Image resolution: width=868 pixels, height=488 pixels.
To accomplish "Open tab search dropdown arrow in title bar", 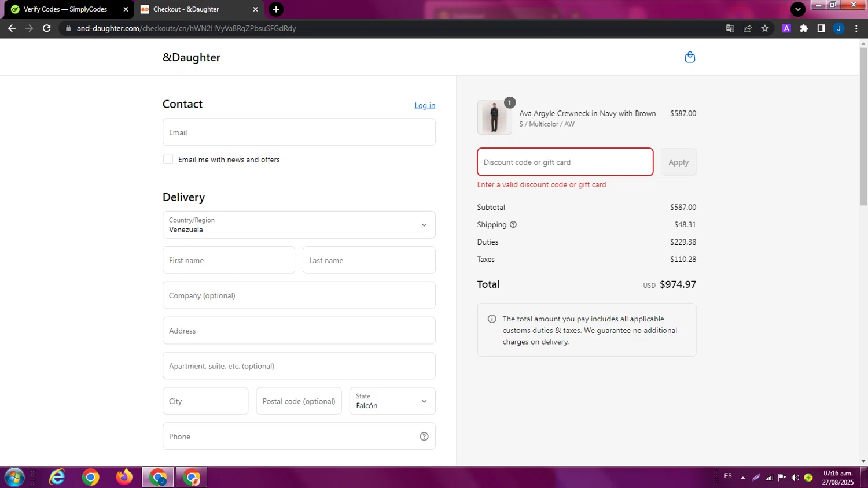I will coord(798,9).
